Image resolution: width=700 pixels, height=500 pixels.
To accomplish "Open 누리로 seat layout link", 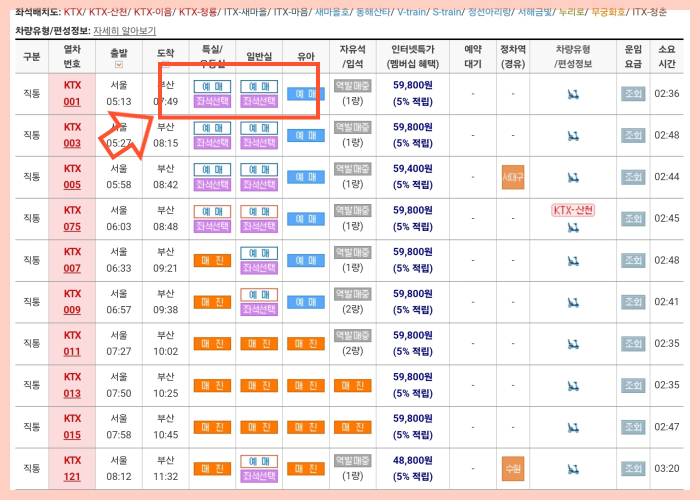I will (571, 12).
